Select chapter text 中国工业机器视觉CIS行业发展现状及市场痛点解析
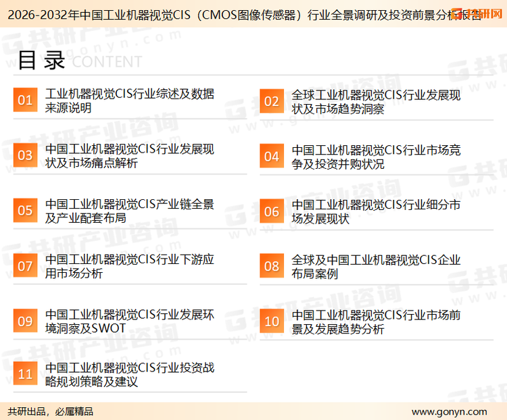507x420 pixels. 130,156
